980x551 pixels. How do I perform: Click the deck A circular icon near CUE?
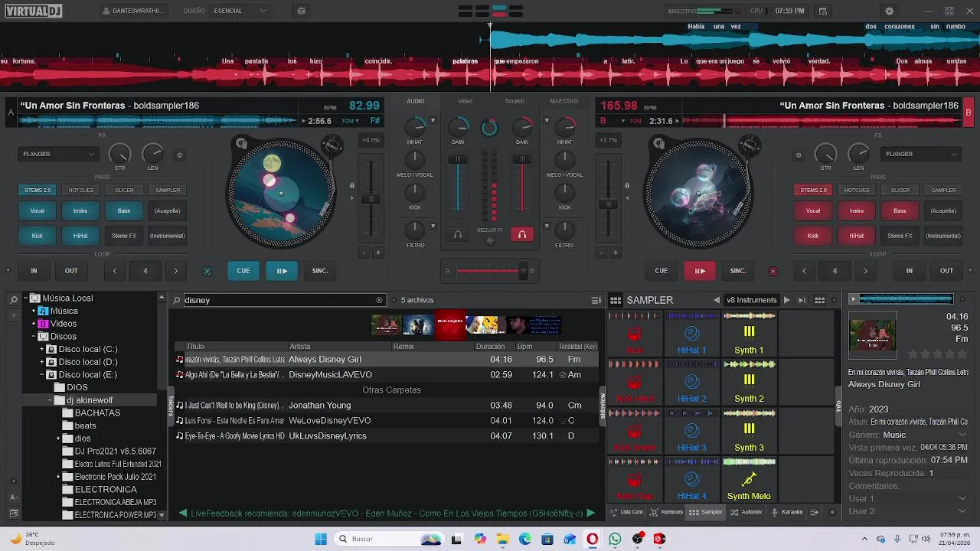click(x=207, y=271)
